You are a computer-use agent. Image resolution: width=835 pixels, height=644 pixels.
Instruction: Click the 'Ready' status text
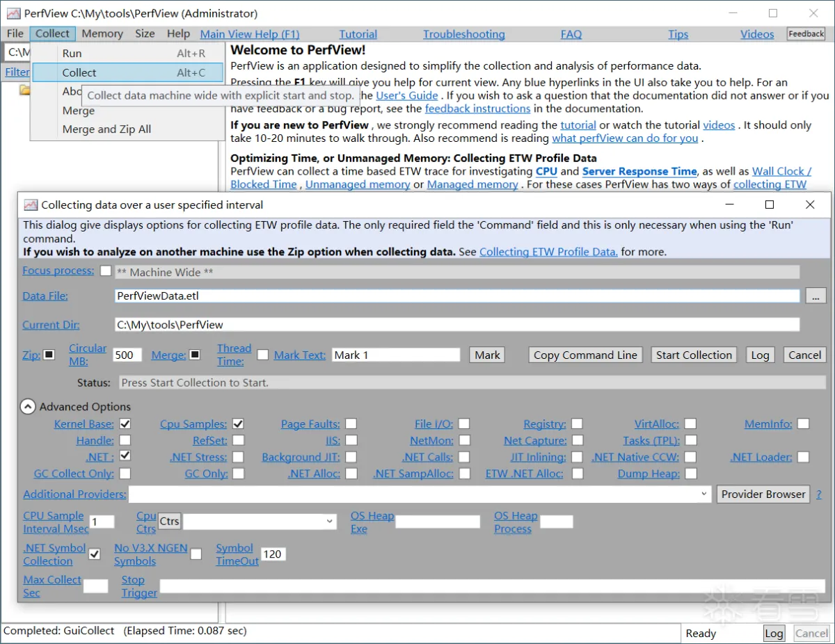tap(701, 634)
